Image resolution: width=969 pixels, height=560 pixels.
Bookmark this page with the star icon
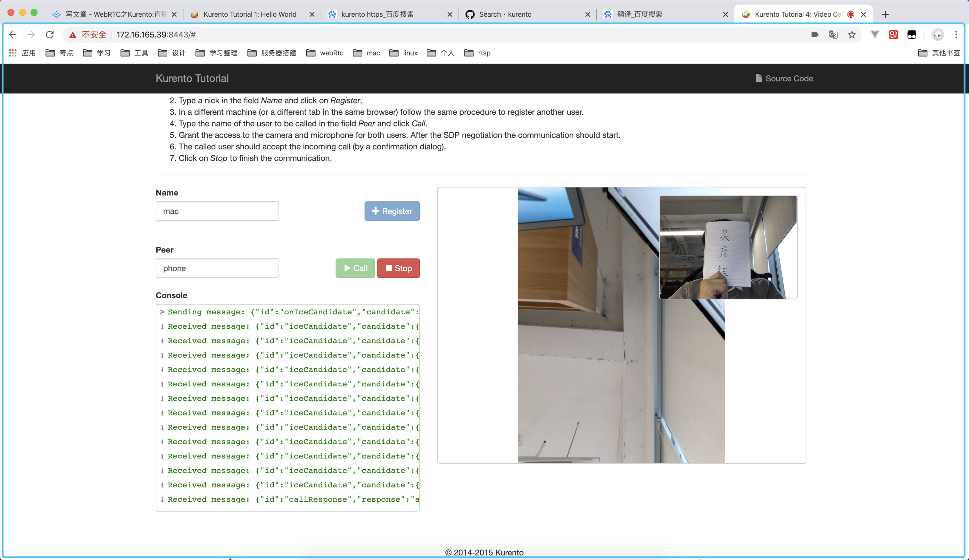pos(852,35)
